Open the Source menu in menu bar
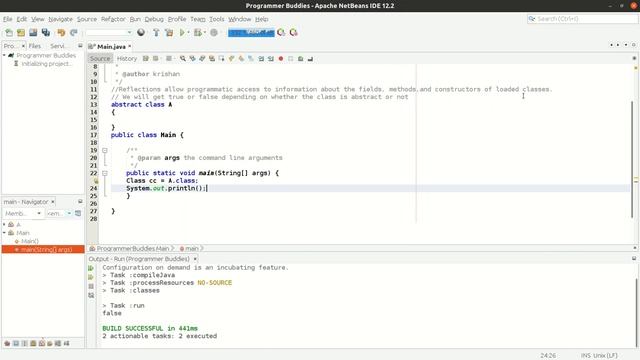 point(87,19)
